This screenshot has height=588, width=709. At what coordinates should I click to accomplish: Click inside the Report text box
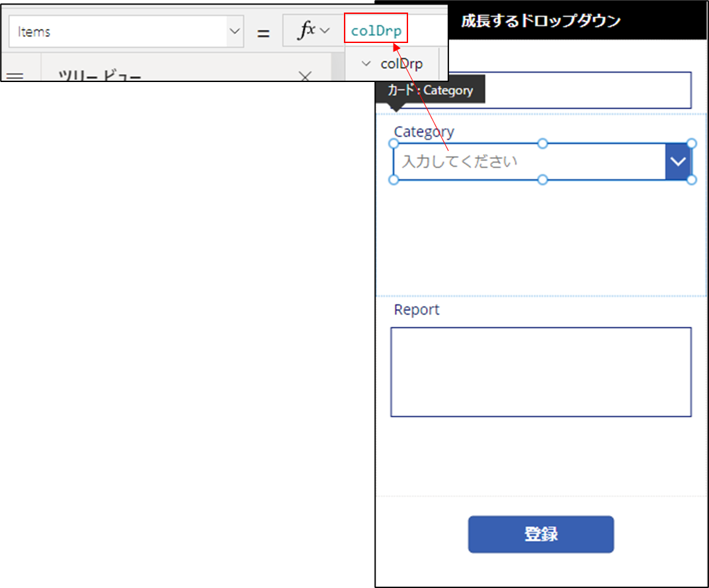click(541, 372)
